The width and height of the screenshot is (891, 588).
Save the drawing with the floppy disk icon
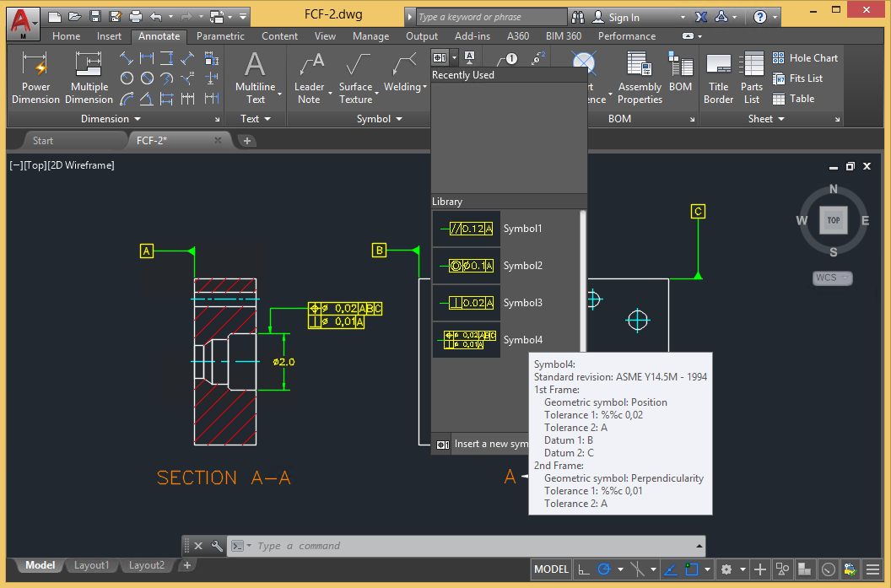(94, 17)
